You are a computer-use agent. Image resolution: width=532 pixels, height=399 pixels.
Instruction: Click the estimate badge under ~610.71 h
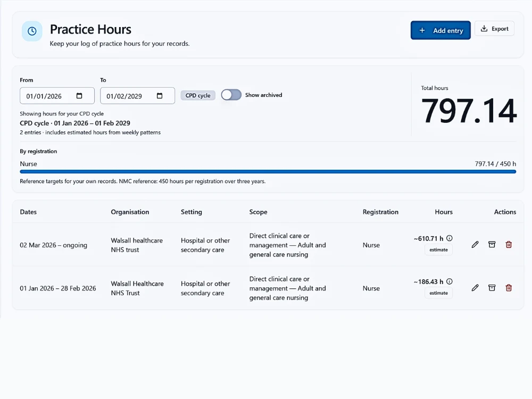point(438,250)
